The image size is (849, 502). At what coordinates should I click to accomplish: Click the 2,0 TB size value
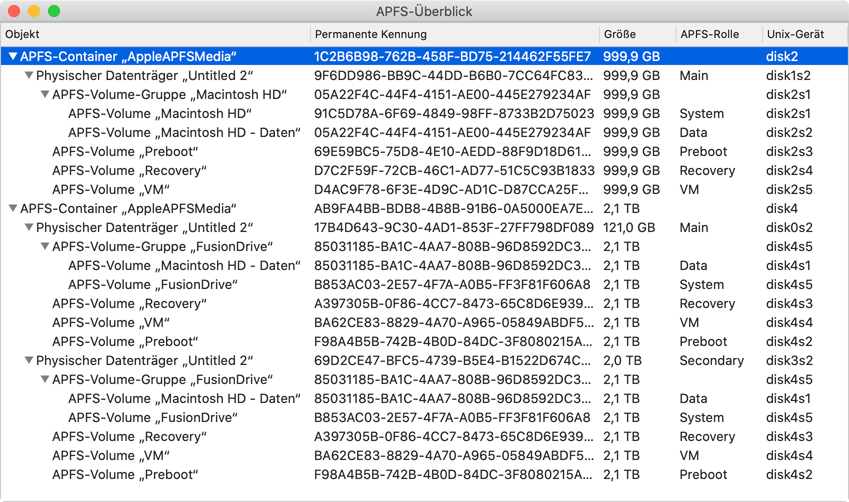click(622, 361)
